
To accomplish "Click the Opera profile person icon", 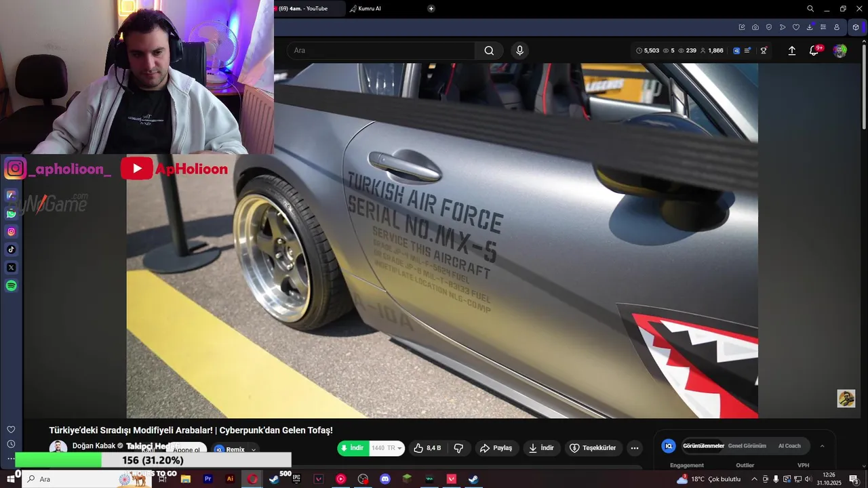I will click(x=837, y=27).
